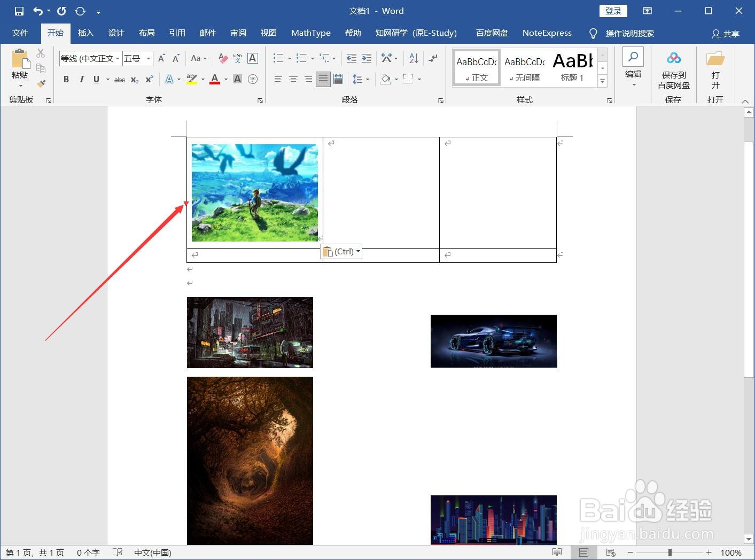The width and height of the screenshot is (755, 560).
Task: Open the 文件 menu
Action: [20, 33]
